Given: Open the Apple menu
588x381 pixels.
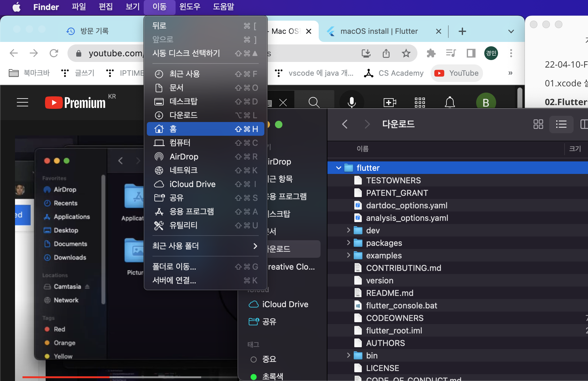Looking at the screenshot, I should (17, 7).
